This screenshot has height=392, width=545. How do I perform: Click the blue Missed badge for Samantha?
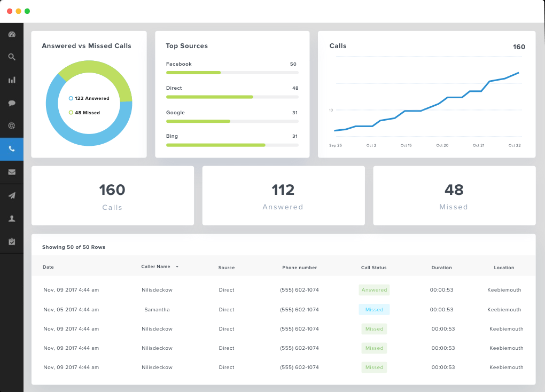coord(374,310)
